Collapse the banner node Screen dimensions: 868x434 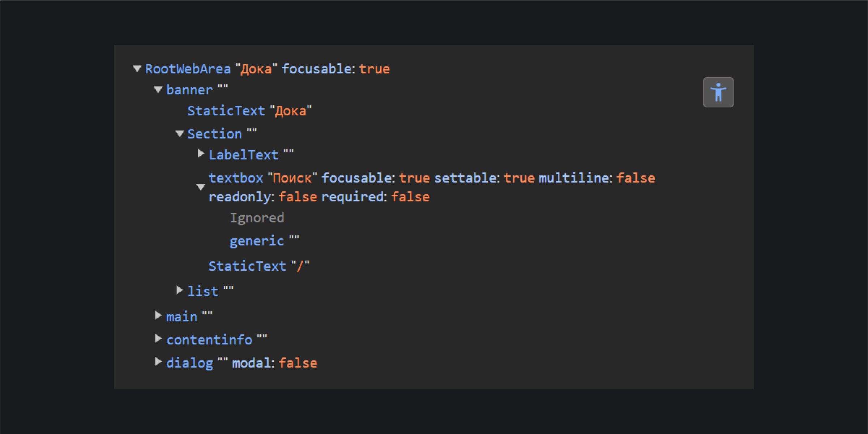pos(158,90)
